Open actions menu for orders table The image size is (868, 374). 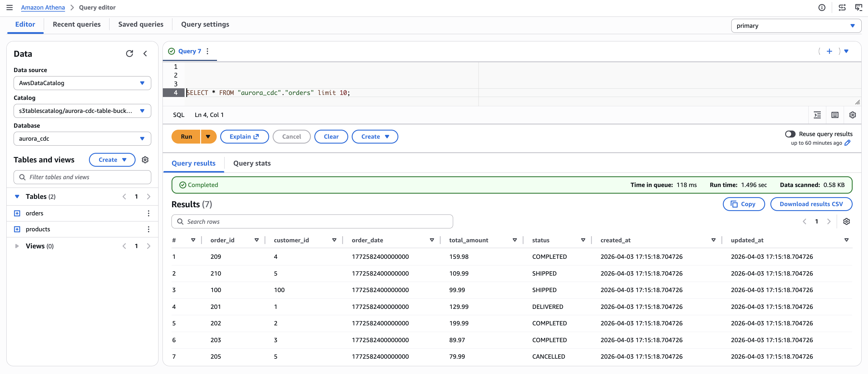click(x=149, y=213)
